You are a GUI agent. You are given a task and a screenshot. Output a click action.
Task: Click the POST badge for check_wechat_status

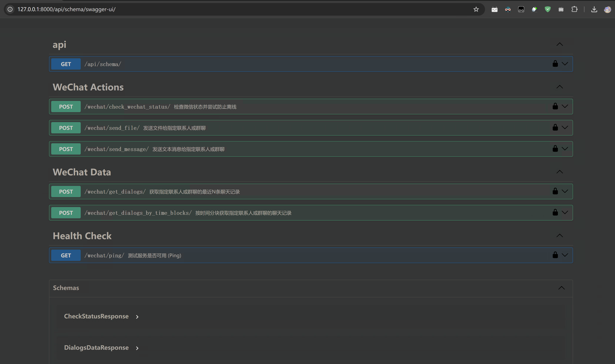(66, 107)
